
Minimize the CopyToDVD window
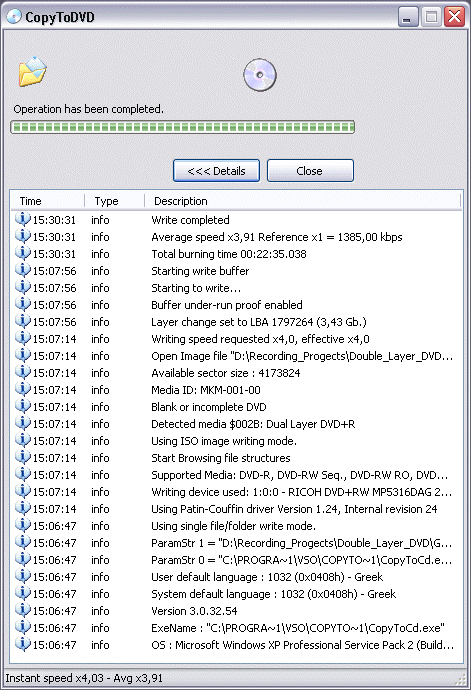408,18
